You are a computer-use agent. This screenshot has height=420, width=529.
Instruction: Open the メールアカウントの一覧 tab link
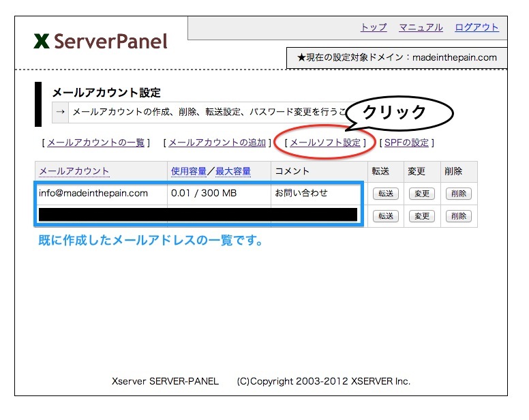pyautogui.click(x=95, y=142)
